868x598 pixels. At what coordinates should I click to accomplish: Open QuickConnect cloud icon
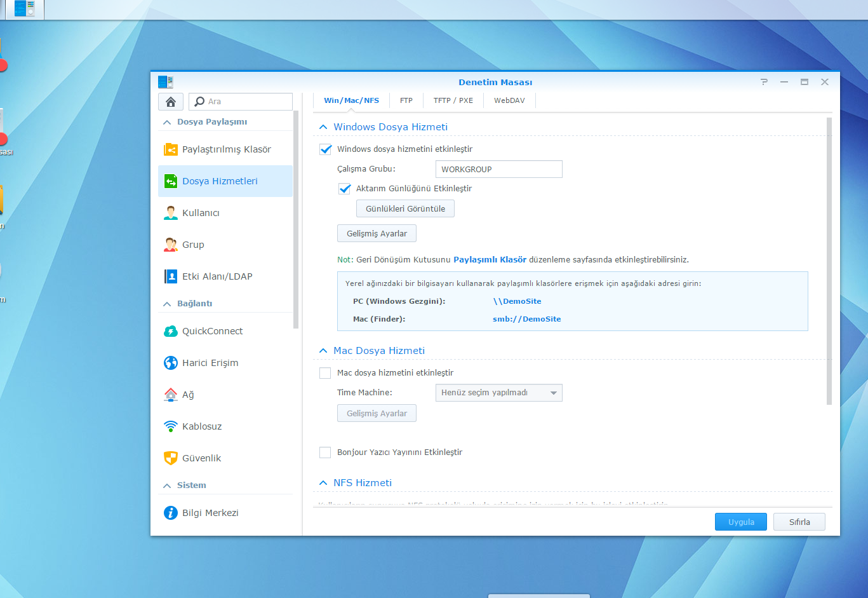171,331
